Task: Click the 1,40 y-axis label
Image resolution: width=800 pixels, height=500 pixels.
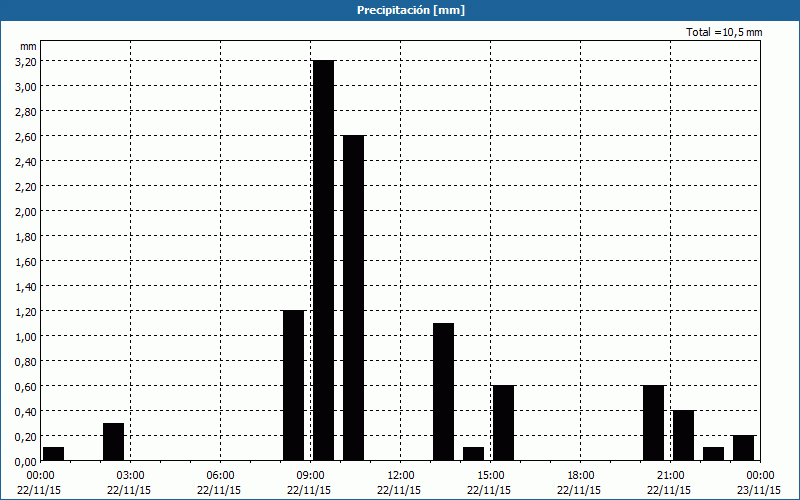Action: click(26, 287)
